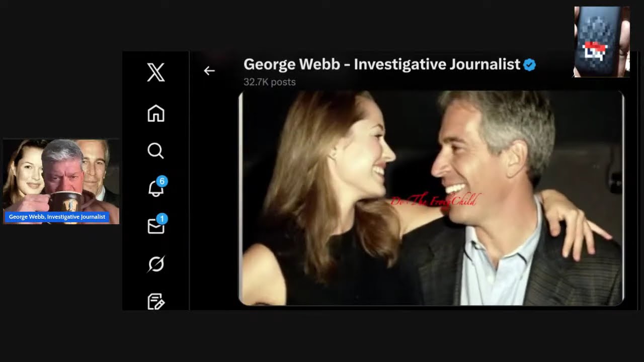Go to the Home feed icon

click(155, 113)
